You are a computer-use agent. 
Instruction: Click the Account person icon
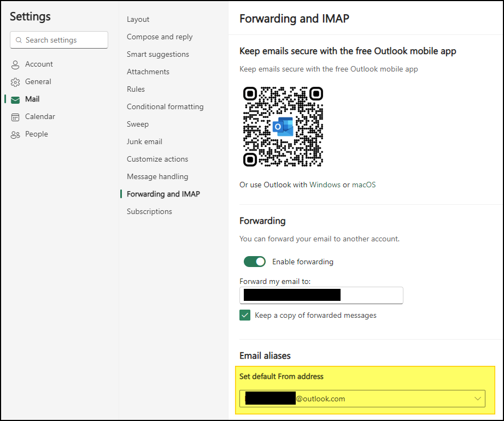(15, 64)
